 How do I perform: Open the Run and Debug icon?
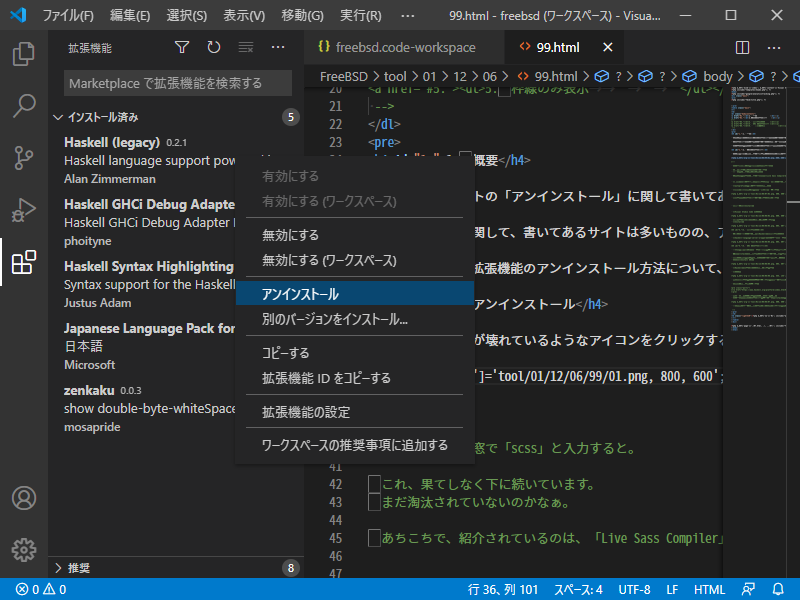tap(23, 209)
